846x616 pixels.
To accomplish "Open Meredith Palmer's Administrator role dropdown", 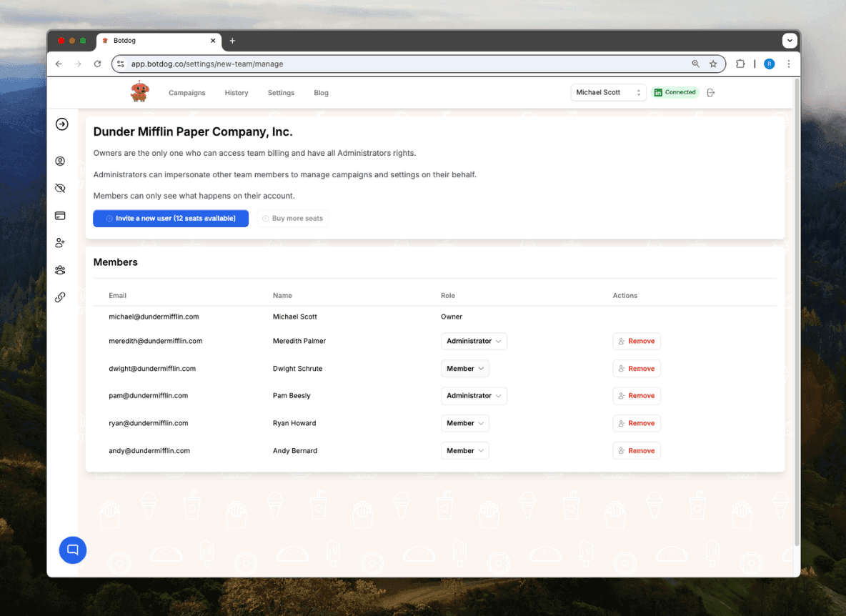I will [474, 341].
